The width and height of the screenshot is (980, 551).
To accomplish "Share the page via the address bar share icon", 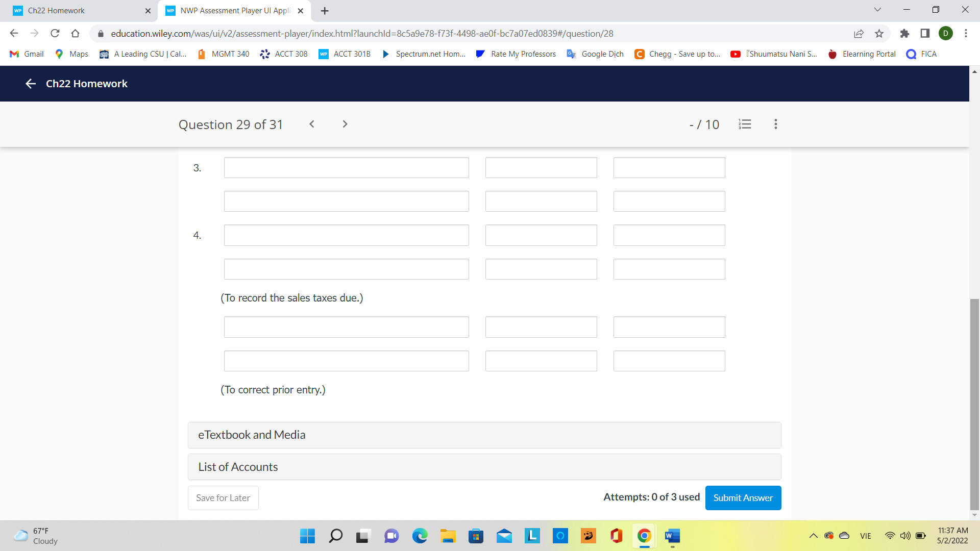I will click(x=859, y=34).
